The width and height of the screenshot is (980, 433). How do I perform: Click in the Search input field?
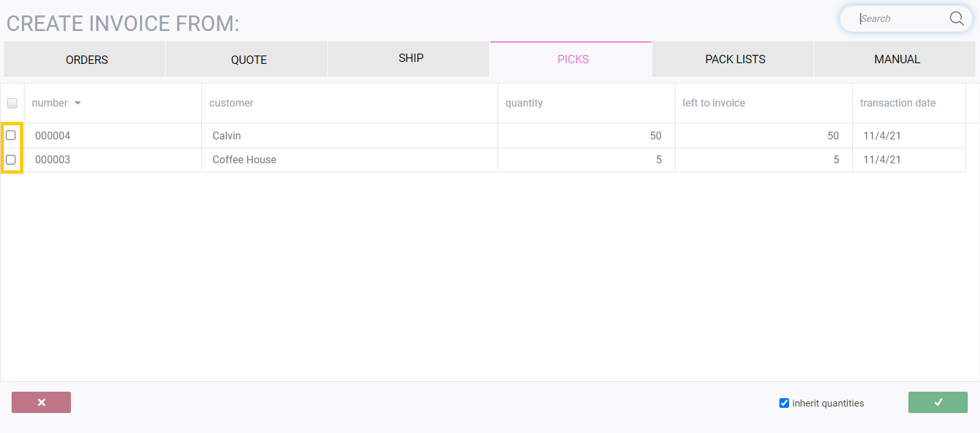(900, 19)
